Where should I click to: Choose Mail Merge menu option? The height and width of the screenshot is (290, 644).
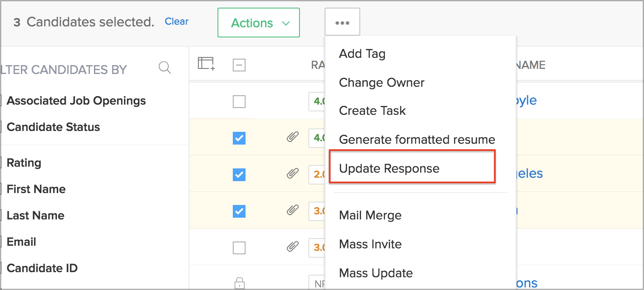pyautogui.click(x=370, y=215)
